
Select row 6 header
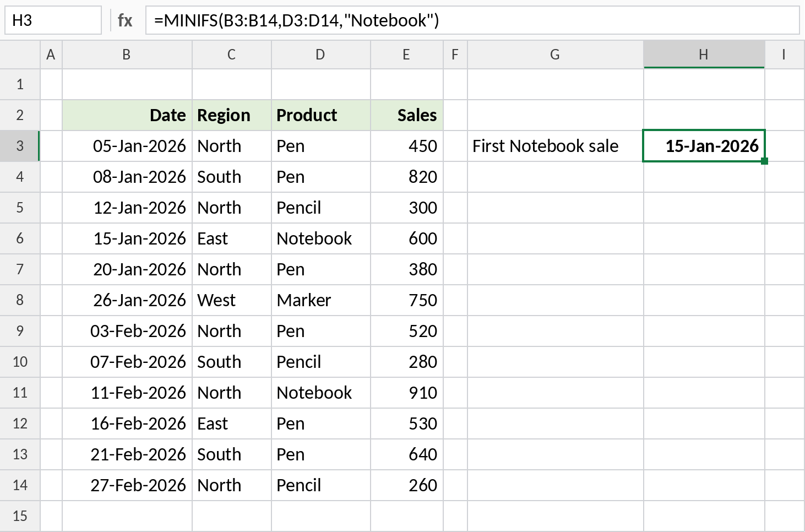20,238
